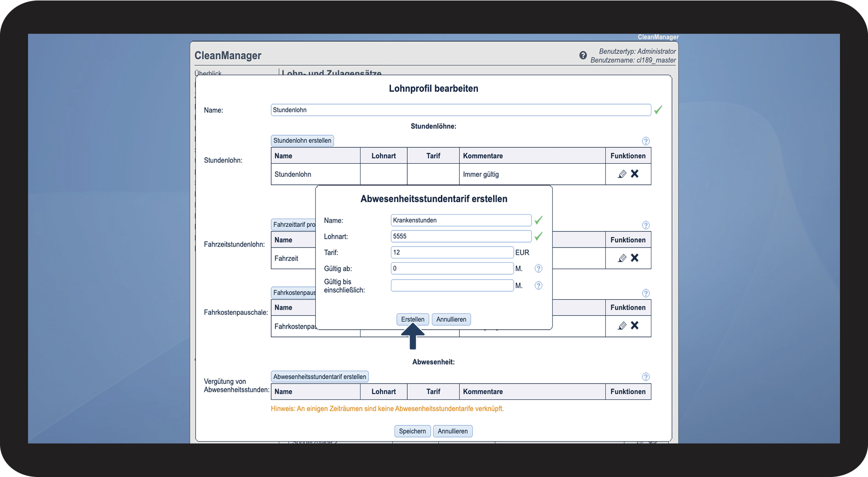Edit the Fahrzeit row with pencil icon

point(622,258)
